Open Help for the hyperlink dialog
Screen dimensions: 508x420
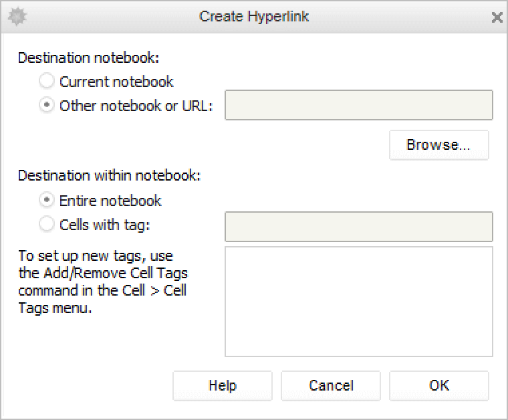(222, 386)
